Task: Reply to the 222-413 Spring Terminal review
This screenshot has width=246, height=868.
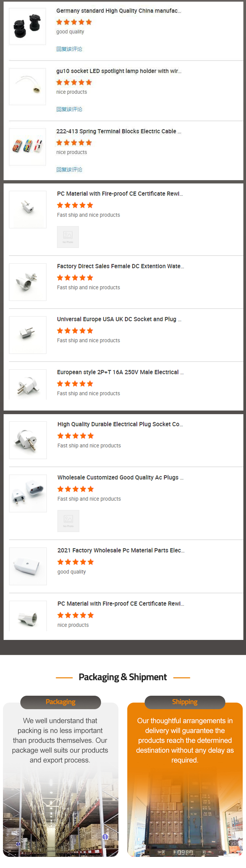Action: tap(69, 170)
